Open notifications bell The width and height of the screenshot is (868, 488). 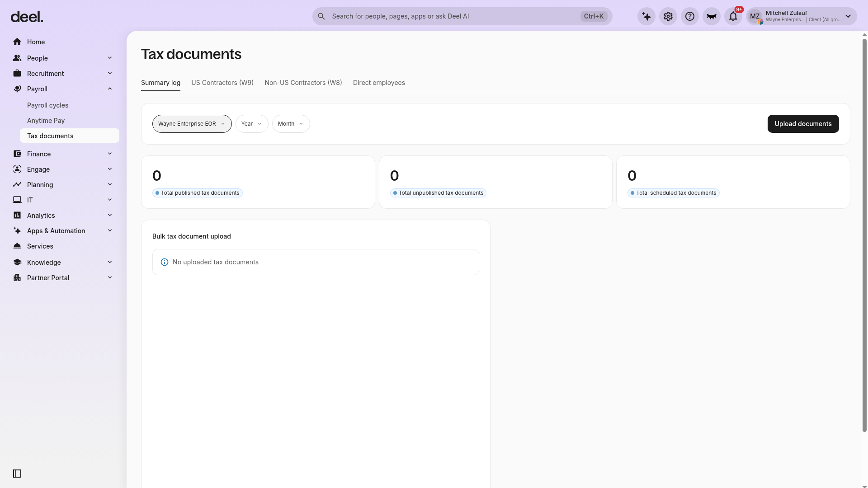pos(733,16)
